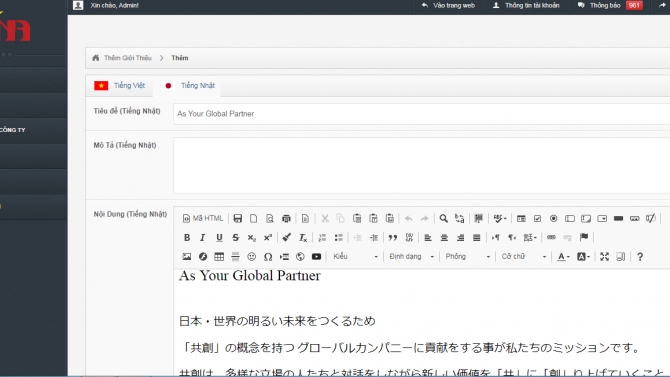The width and height of the screenshot is (670, 377).
Task: Insert a hyperlink with the Link icon
Action: 551,237
